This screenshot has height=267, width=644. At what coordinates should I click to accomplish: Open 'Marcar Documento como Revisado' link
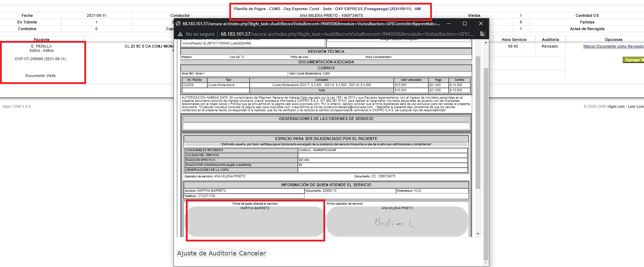click(613, 46)
